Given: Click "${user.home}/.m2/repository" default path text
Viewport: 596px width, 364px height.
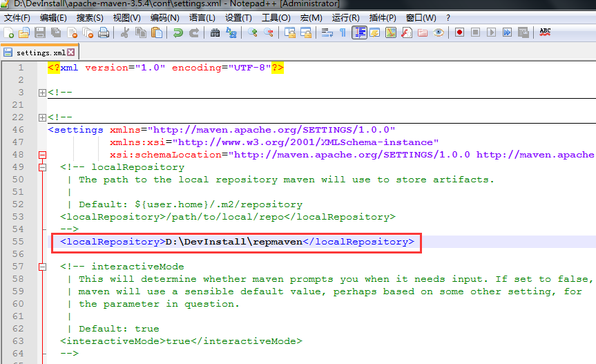Looking at the screenshot, I should point(218,204).
